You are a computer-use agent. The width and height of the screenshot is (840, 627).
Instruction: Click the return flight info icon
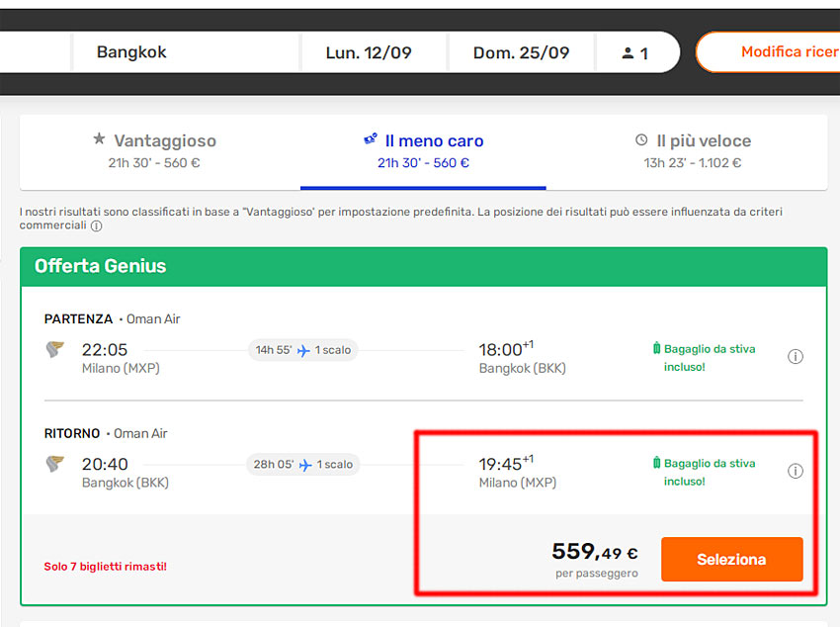[x=795, y=472]
